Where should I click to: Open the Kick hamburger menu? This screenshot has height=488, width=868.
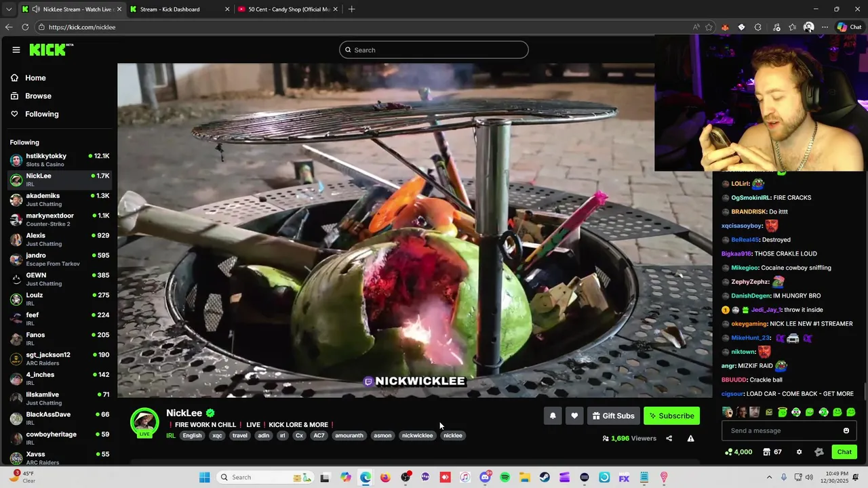[x=16, y=49]
